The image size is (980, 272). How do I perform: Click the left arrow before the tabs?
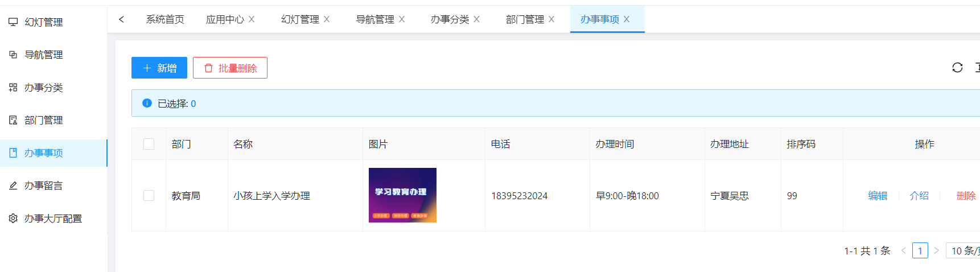tap(121, 19)
